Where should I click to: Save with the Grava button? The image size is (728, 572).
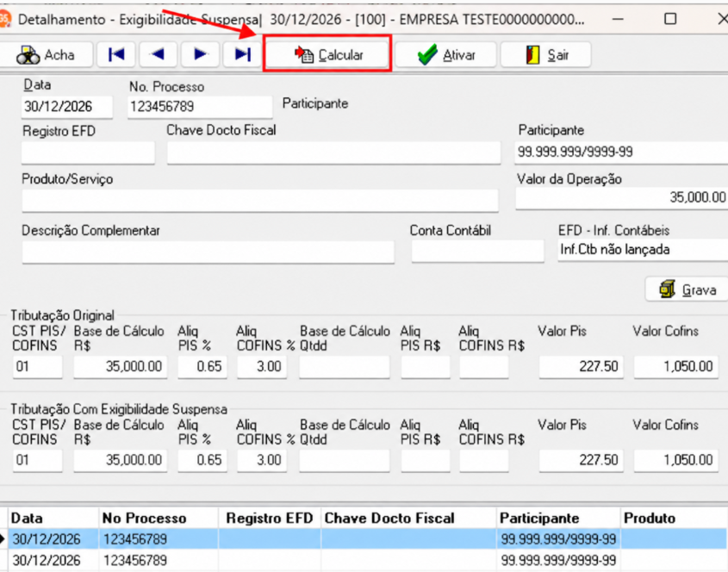[x=688, y=290]
